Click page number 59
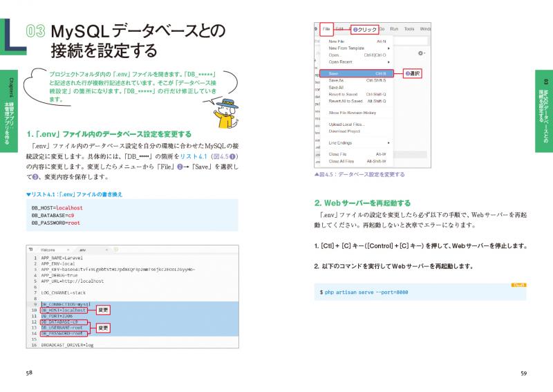 click(524, 373)
